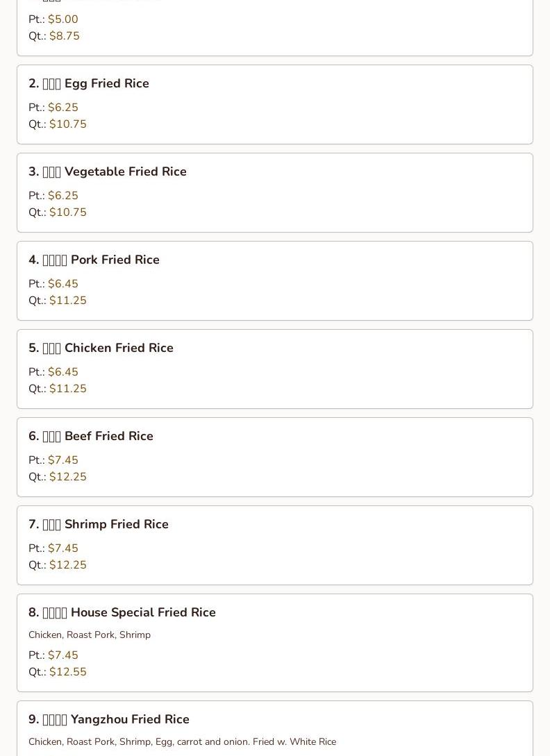
Task: Select the $12.25 quart Shrimp Fried Rice
Action: [68, 565]
